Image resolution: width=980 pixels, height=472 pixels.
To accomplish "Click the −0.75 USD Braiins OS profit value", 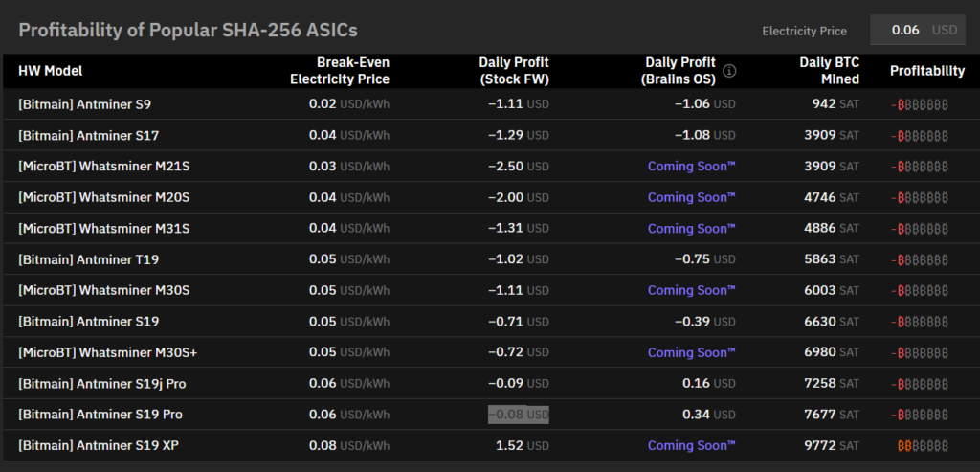I will tap(705, 259).
